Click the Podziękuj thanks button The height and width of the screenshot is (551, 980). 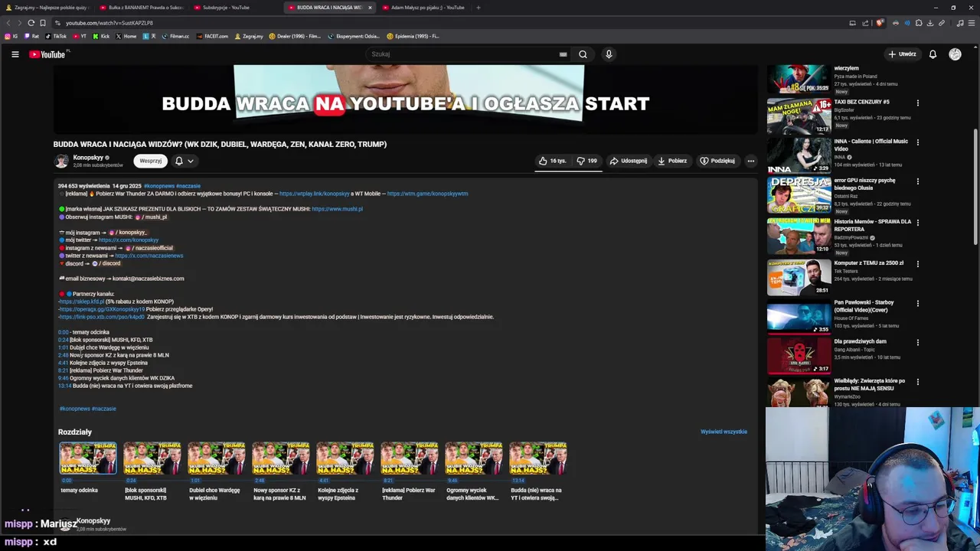coord(717,161)
